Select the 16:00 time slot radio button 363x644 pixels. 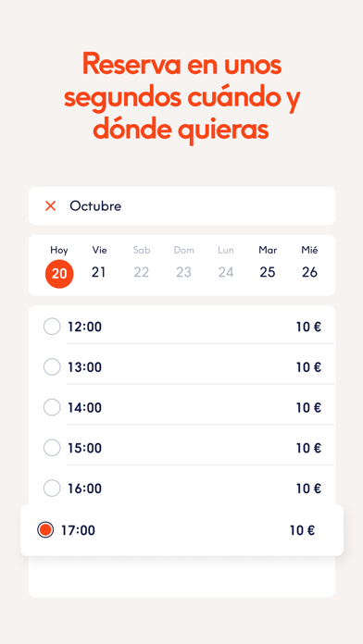pyautogui.click(x=52, y=489)
